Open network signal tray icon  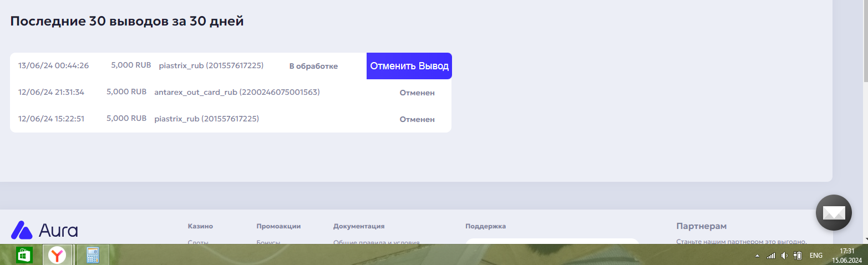(x=771, y=256)
